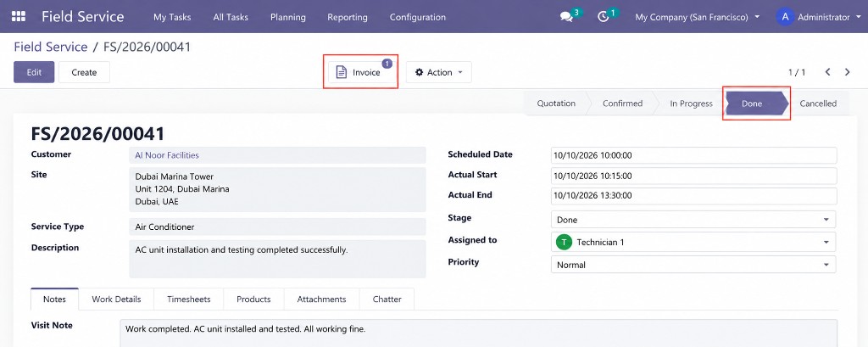Go to the next record arrow
Screen dimensions: 868x347
click(848, 72)
